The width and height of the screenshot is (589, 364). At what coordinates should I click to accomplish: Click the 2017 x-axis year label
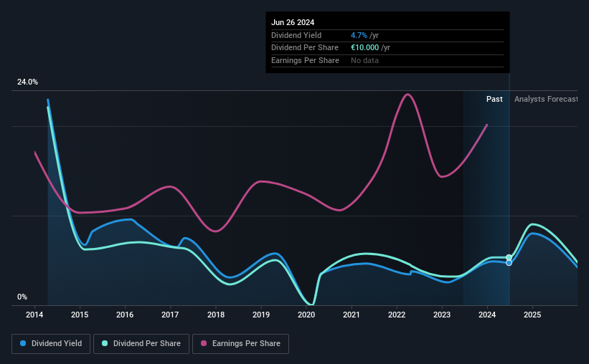pyautogui.click(x=170, y=315)
